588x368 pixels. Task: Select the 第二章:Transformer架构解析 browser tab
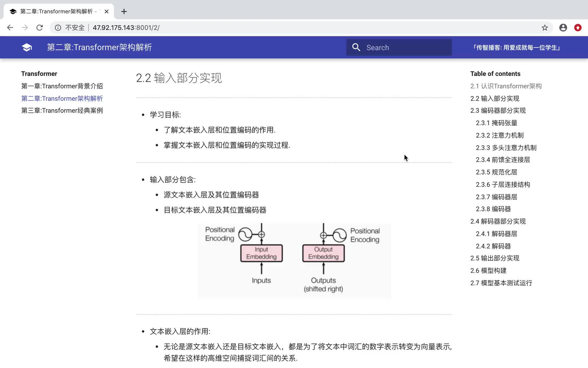(x=59, y=12)
